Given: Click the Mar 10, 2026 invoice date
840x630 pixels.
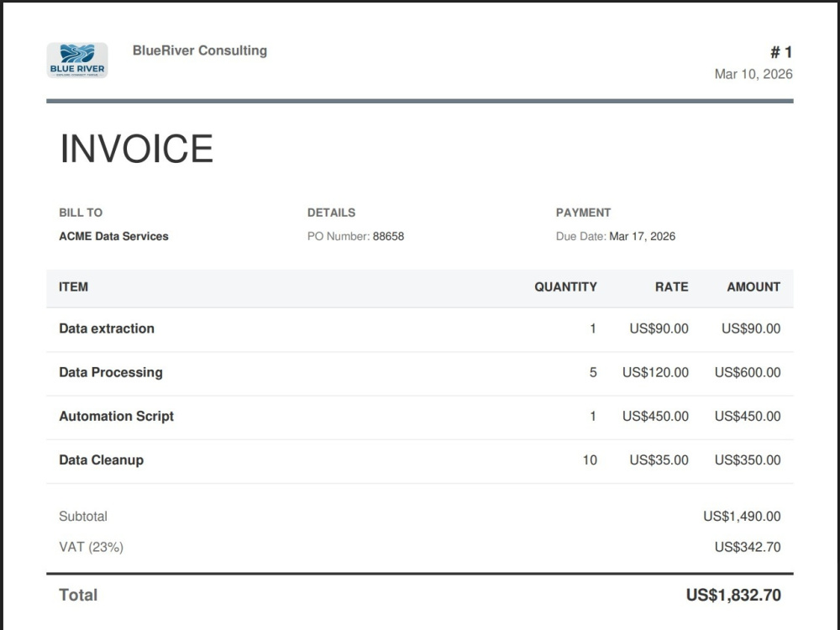Looking at the screenshot, I should [753, 74].
